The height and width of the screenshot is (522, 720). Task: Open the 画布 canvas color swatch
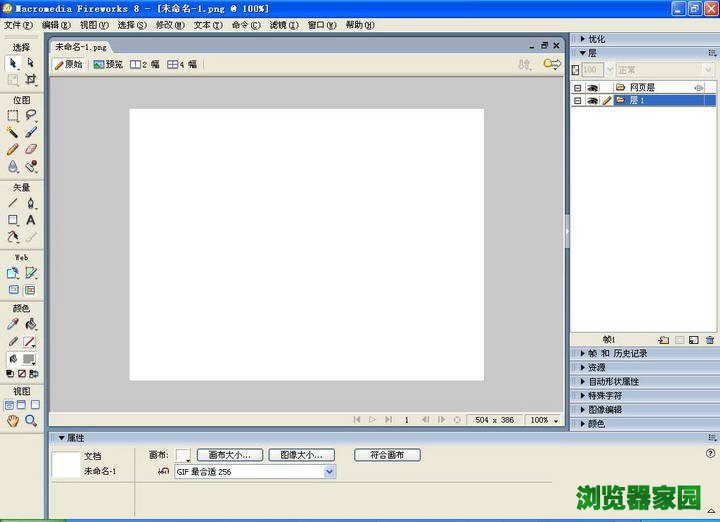pos(183,455)
